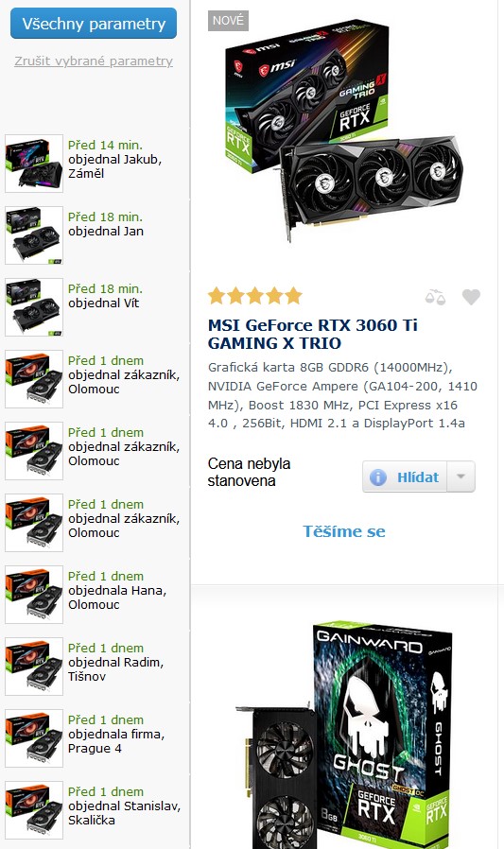Open thumbnail of order by Jan

[34, 235]
